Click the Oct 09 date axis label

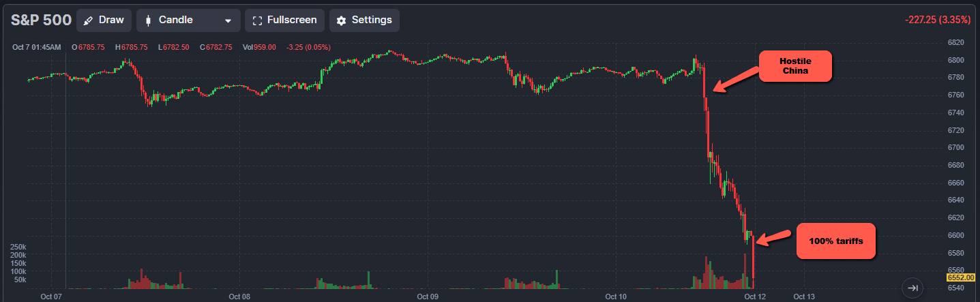(427, 297)
